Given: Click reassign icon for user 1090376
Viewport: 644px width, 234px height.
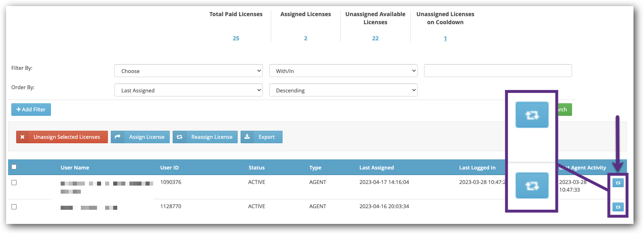Looking at the screenshot, I should pyautogui.click(x=618, y=183).
